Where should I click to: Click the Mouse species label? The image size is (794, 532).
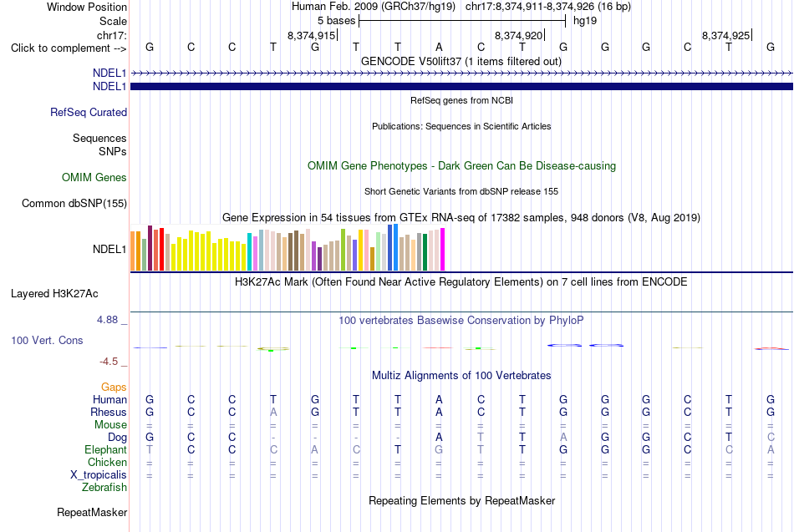(110, 425)
